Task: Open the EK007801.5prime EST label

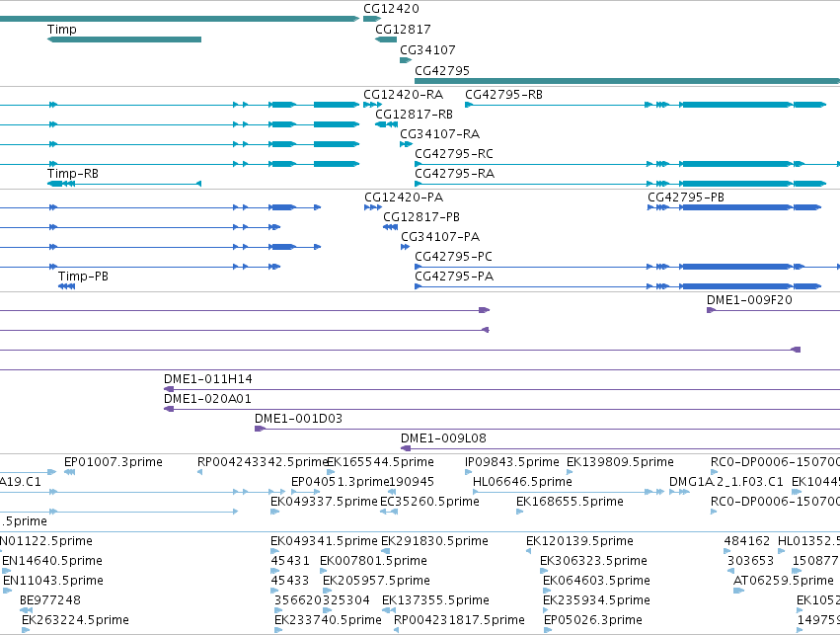Action: click(373, 562)
